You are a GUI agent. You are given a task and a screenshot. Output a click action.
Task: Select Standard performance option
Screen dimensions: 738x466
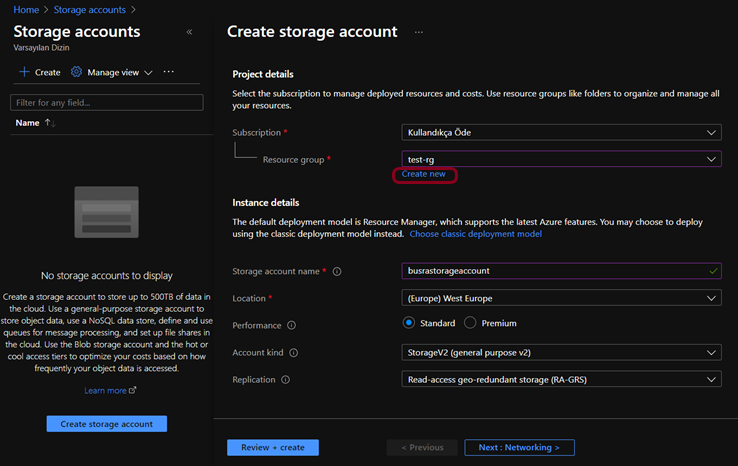[409, 323]
